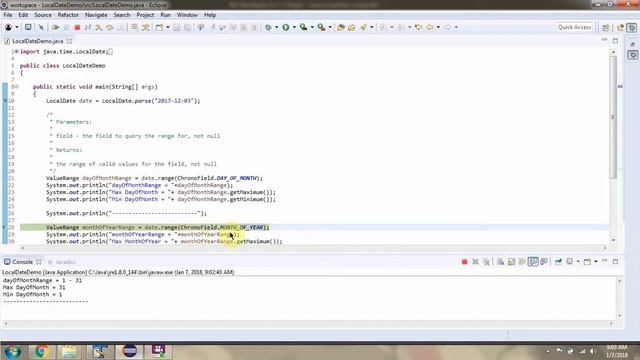Toggle Scroll Lock in Console toolbar

(x=511, y=262)
